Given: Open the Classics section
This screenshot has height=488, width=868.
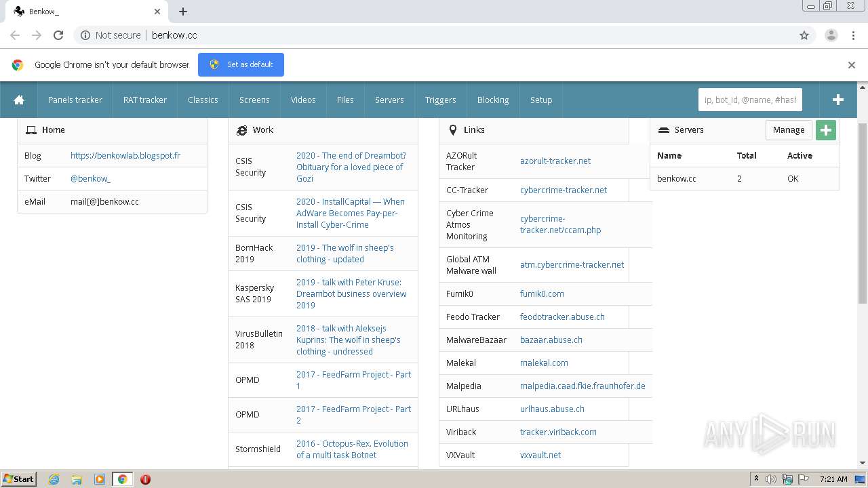Looking at the screenshot, I should (203, 100).
